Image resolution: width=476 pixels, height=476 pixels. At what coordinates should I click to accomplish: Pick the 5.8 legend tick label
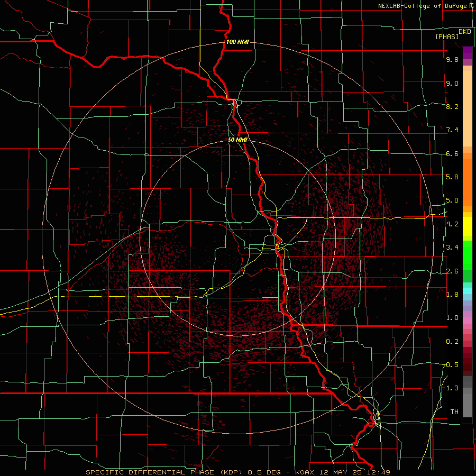(452, 177)
